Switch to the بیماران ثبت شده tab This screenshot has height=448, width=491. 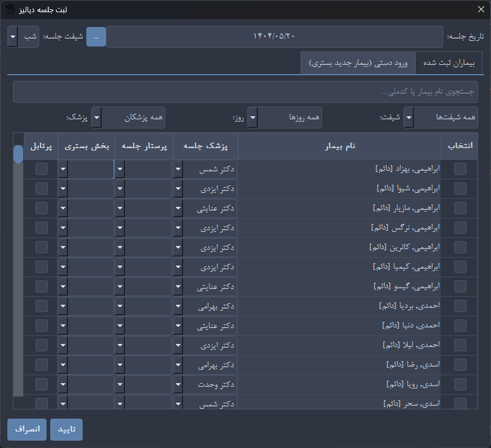click(x=448, y=63)
